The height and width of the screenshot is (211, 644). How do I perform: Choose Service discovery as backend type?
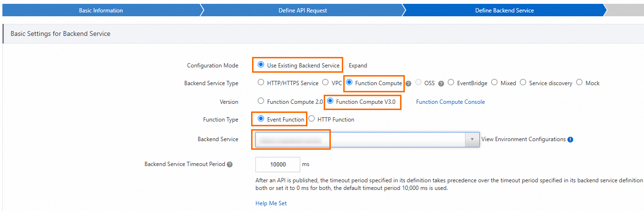pyautogui.click(x=523, y=83)
